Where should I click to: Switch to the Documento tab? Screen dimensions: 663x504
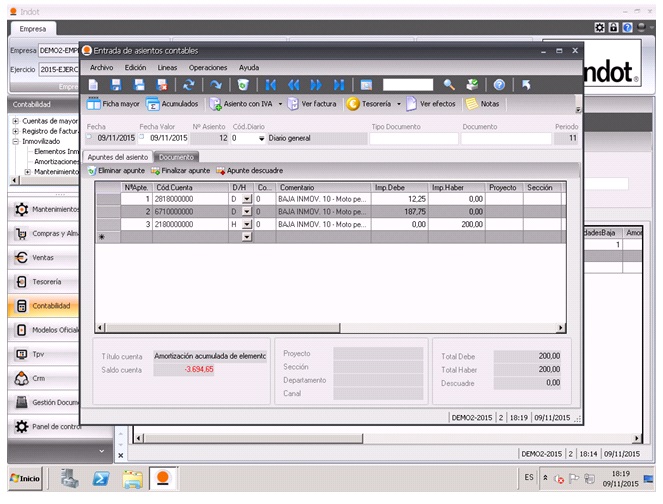pos(177,157)
